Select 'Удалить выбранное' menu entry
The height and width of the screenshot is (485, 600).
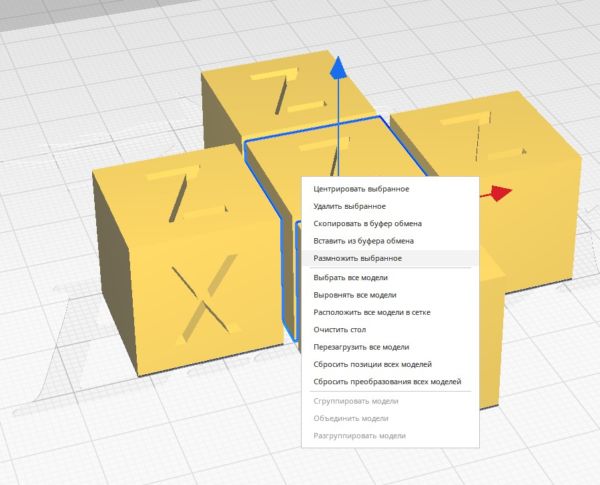[350, 205]
